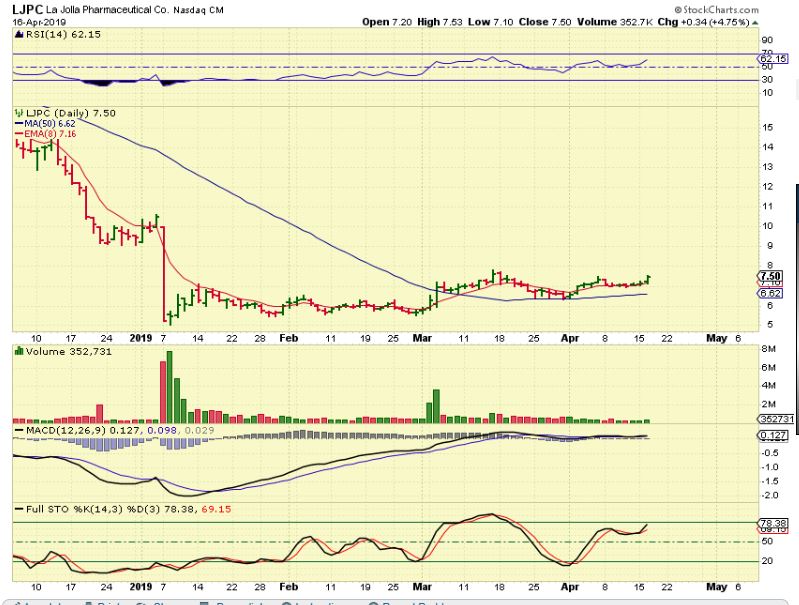The width and height of the screenshot is (799, 605).
Task: Click the MACD(12,26,9) legend text
Action: [66, 431]
